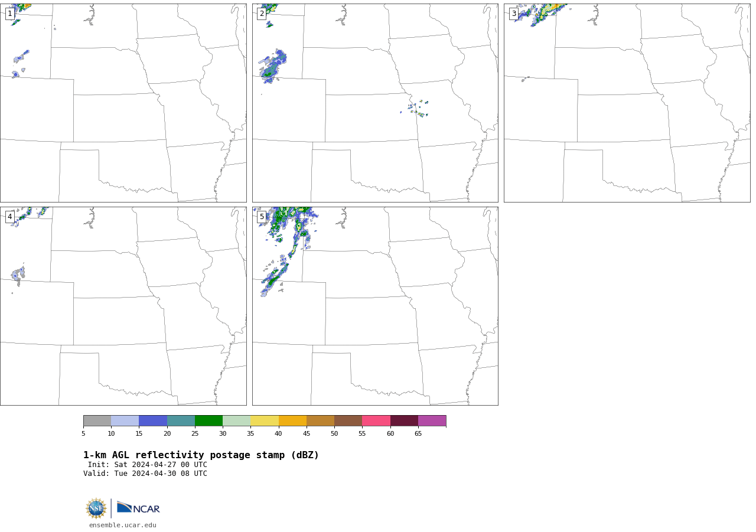This screenshot has height=532, width=756.
Task: Click the plot title '1-km AGL reflectivity postage stamp'
Action: pos(201,455)
